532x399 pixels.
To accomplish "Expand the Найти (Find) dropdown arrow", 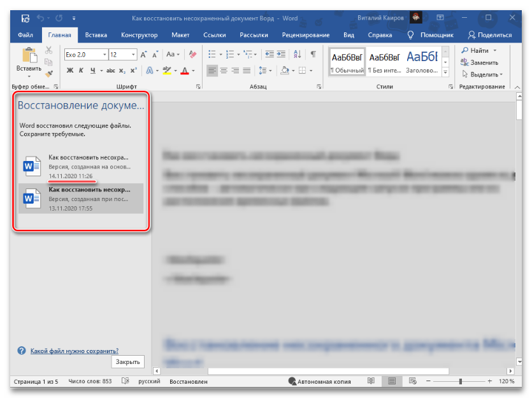I will click(x=494, y=50).
